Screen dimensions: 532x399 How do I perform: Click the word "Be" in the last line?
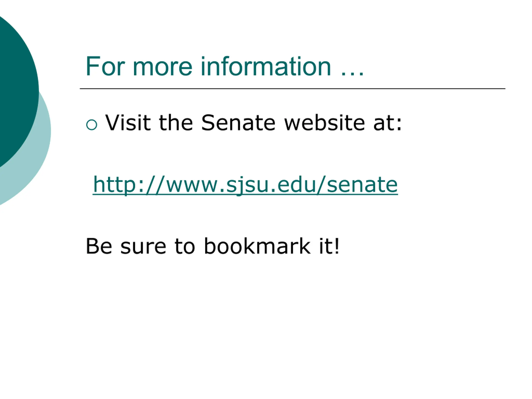tap(99, 246)
